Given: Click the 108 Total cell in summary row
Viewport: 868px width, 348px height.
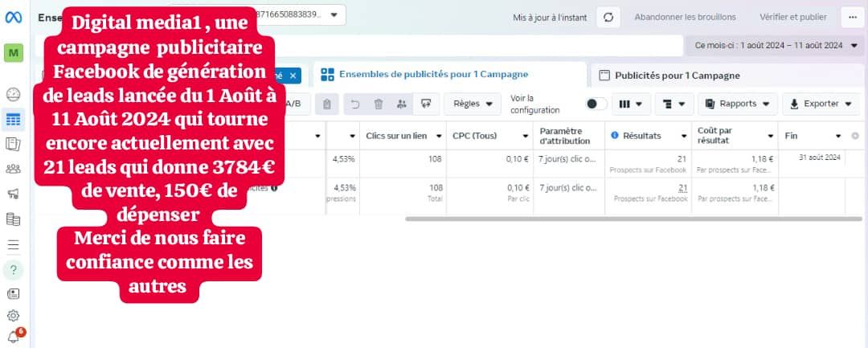Looking at the screenshot, I should tap(436, 192).
